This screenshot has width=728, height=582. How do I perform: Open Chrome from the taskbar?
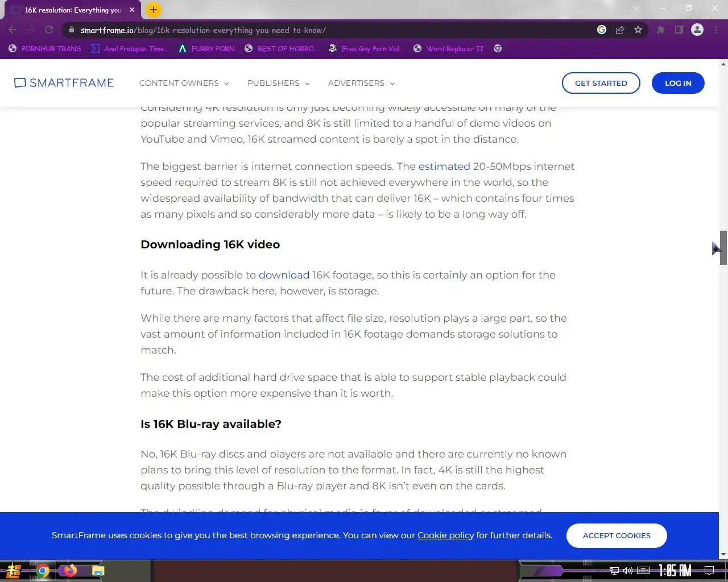43,571
